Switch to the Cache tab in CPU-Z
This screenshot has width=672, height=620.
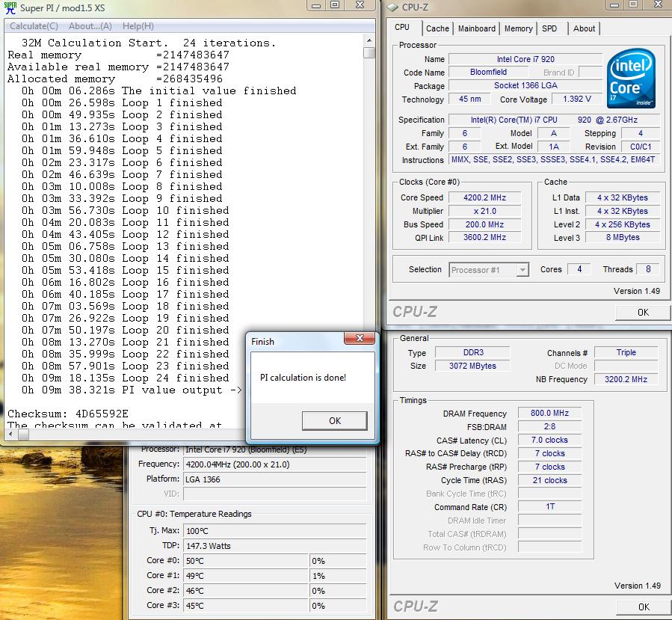click(437, 28)
